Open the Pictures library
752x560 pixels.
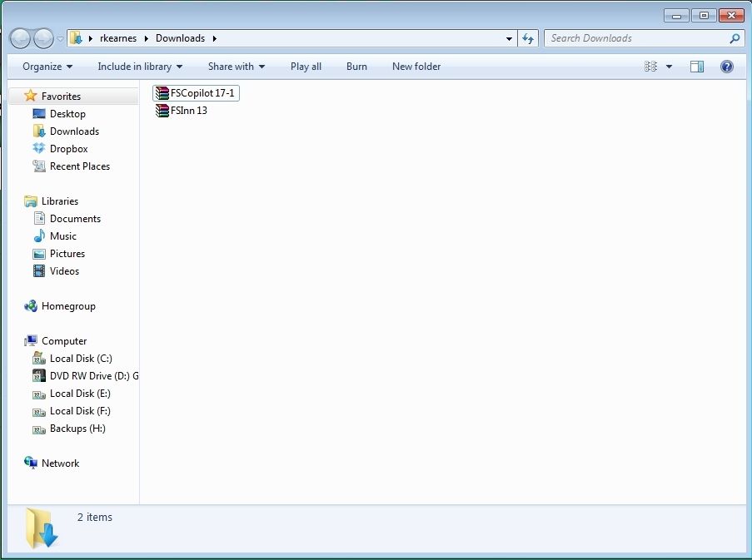67,254
